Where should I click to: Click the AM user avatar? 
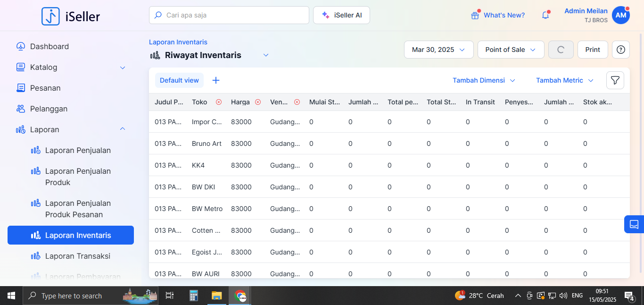pos(621,15)
